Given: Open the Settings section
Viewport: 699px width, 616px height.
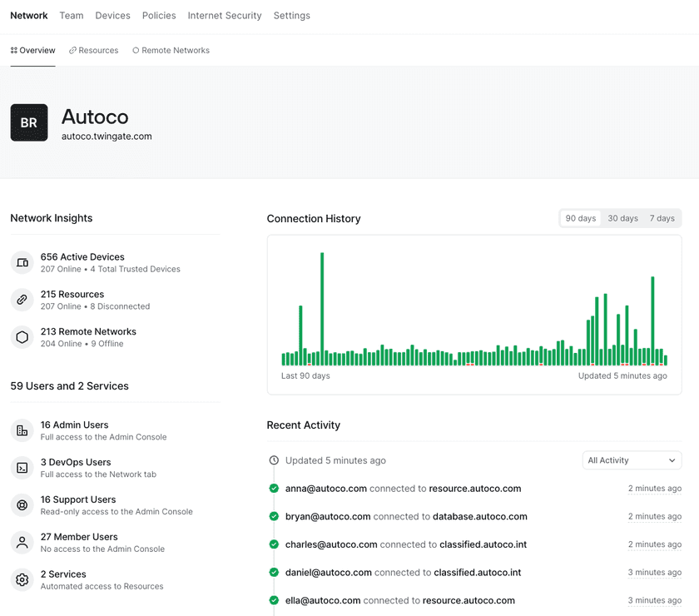Looking at the screenshot, I should coord(292,16).
